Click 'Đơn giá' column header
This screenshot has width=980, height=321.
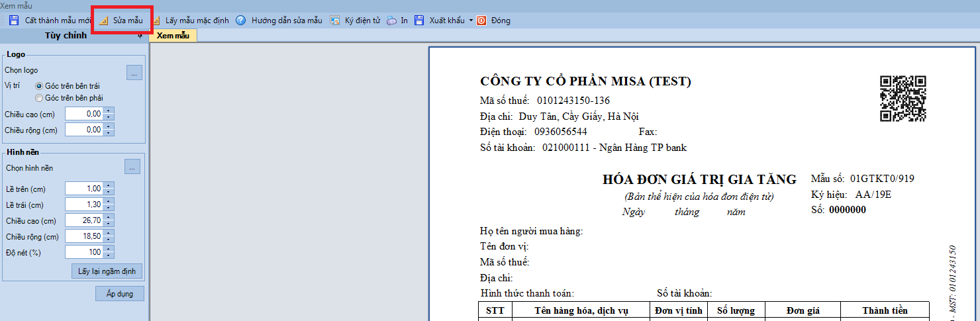coord(803,310)
